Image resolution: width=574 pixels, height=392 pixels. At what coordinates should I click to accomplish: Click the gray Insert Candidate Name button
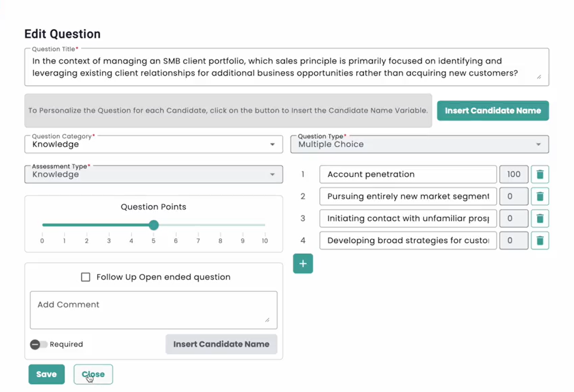pyautogui.click(x=221, y=344)
